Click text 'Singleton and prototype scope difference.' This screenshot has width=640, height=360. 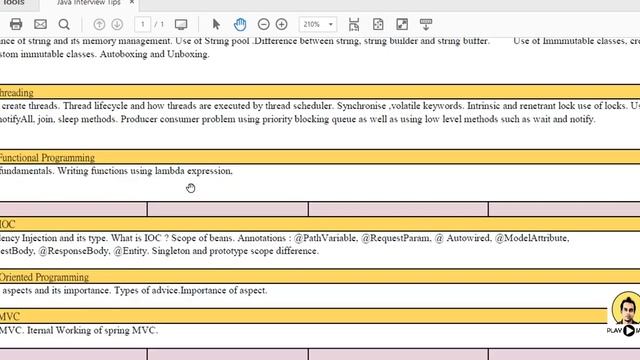tap(235, 251)
